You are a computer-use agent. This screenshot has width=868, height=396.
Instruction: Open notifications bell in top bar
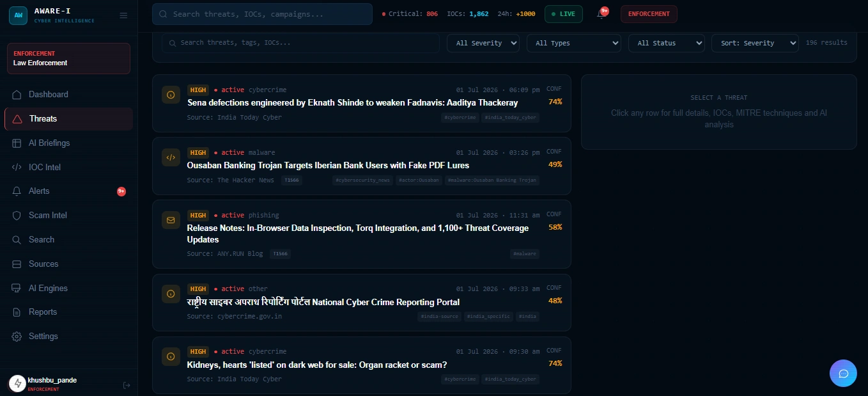pos(601,14)
